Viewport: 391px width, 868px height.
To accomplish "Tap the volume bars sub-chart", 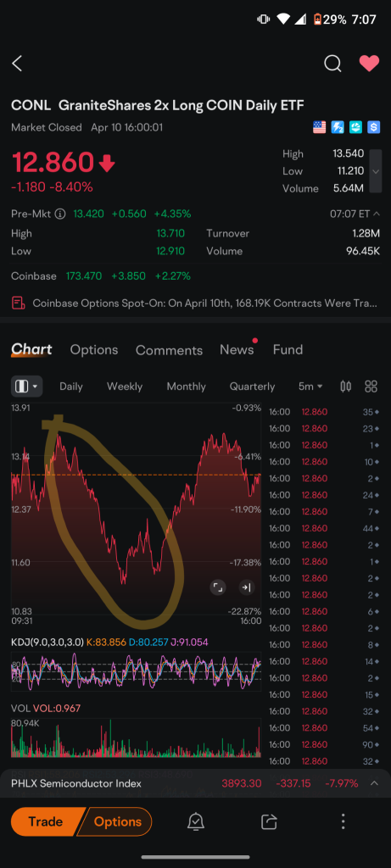I will (136, 737).
